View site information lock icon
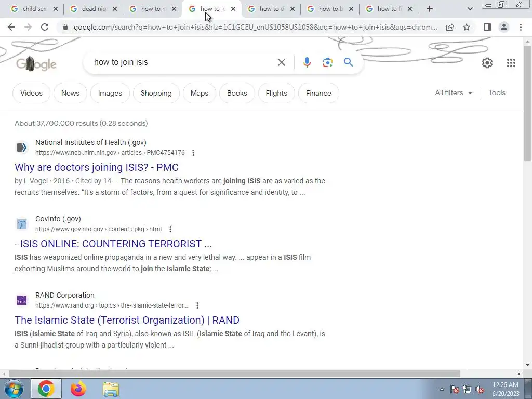Viewport: 532px width, 399px height. [65, 27]
